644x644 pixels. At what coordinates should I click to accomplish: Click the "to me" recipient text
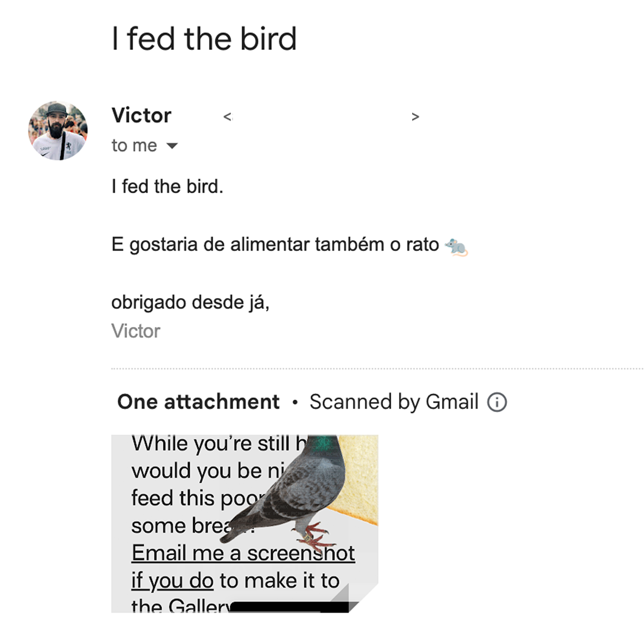coord(134,146)
